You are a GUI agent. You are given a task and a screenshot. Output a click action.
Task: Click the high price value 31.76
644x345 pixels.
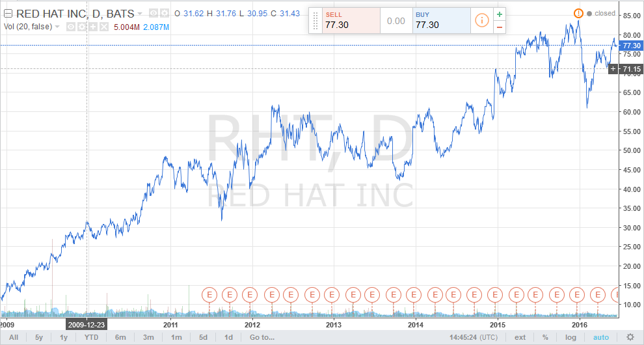226,14
